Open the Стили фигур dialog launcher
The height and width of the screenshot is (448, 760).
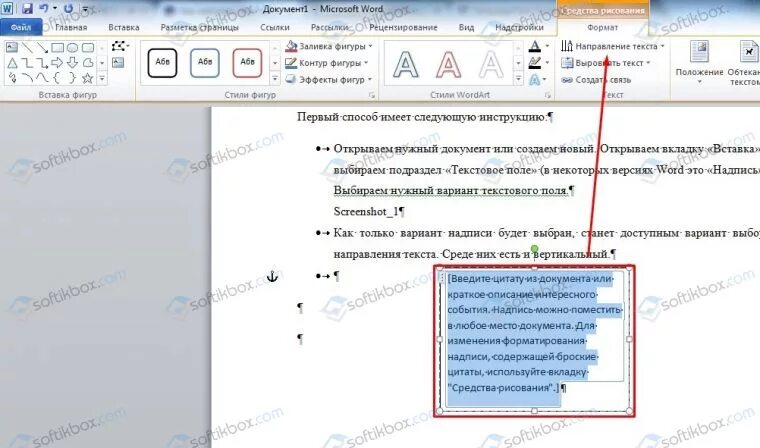tap(372, 96)
